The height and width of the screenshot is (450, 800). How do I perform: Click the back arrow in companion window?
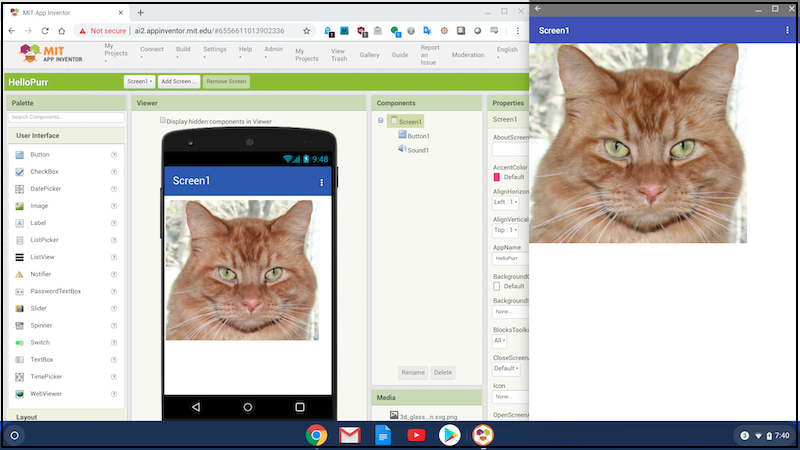(x=538, y=9)
